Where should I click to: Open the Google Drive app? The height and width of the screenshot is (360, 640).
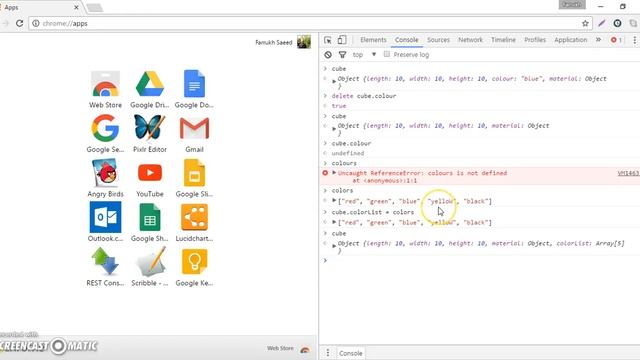point(150,89)
